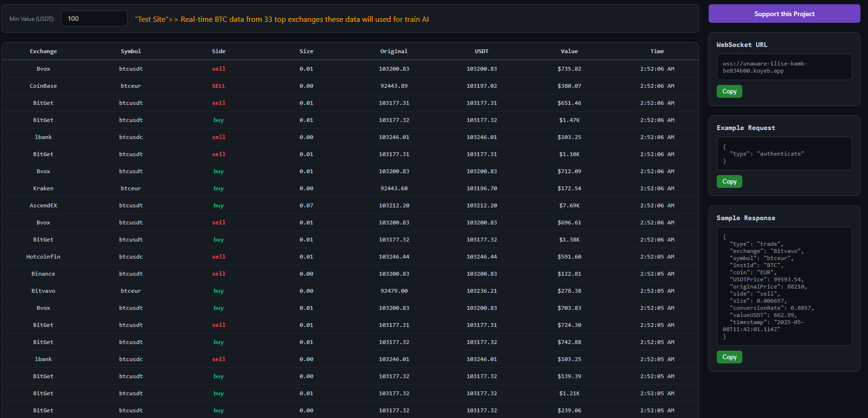This screenshot has width=868, height=418.
Task: Click the Support this Project button
Action: click(784, 14)
